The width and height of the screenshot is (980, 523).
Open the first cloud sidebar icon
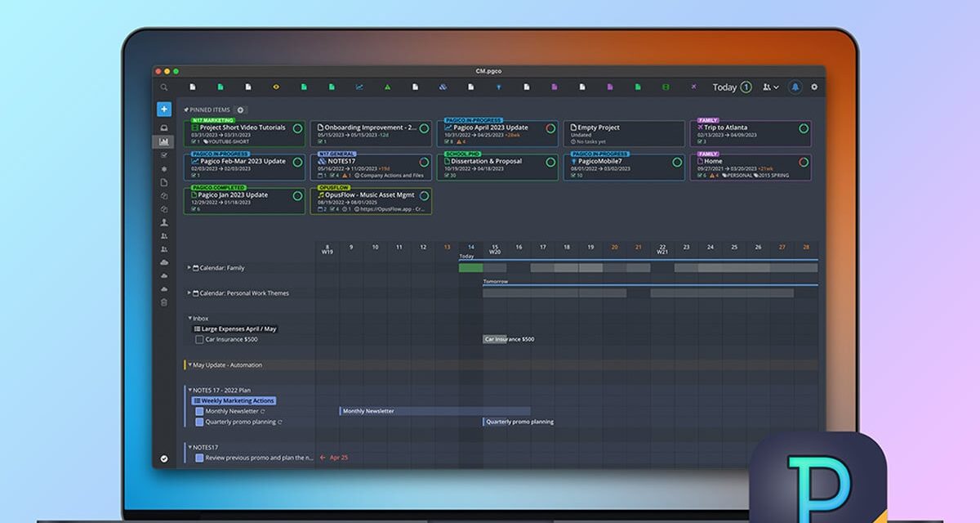coord(164,262)
